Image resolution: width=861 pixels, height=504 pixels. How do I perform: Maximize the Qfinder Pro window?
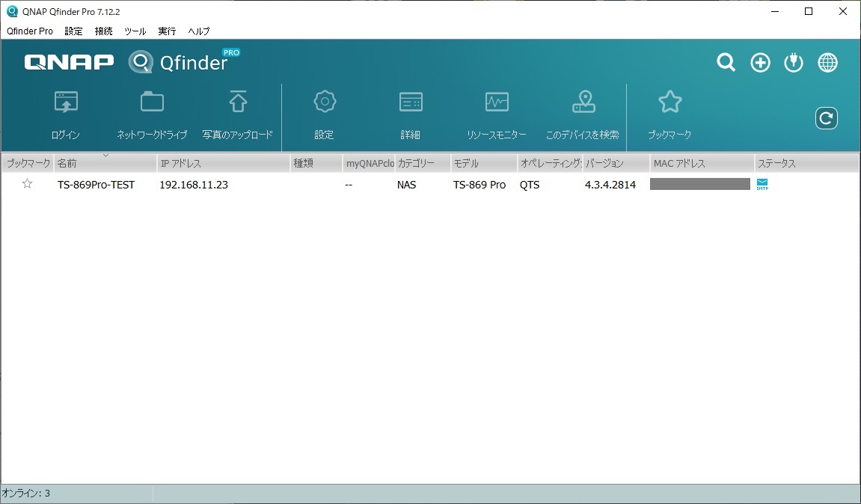click(x=809, y=11)
